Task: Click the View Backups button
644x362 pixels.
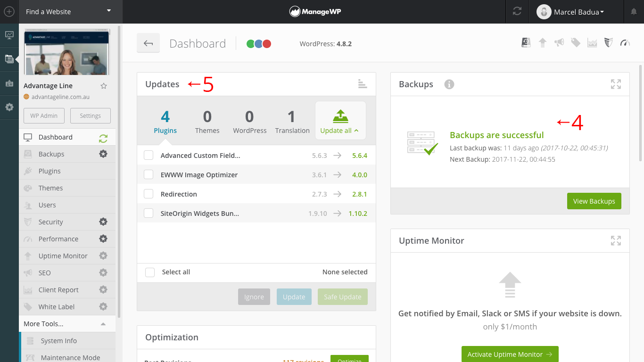Action: pos(594,201)
